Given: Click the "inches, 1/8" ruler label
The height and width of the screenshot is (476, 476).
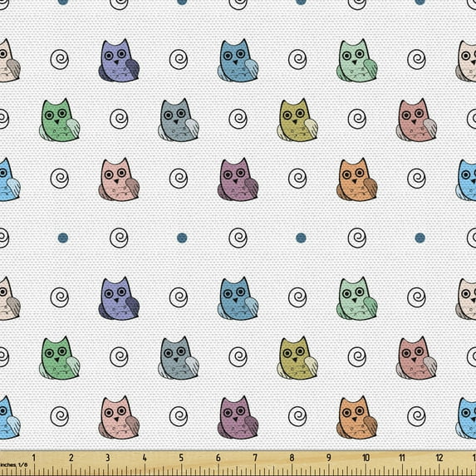Looking at the screenshot, I should [x=13, y=464].
